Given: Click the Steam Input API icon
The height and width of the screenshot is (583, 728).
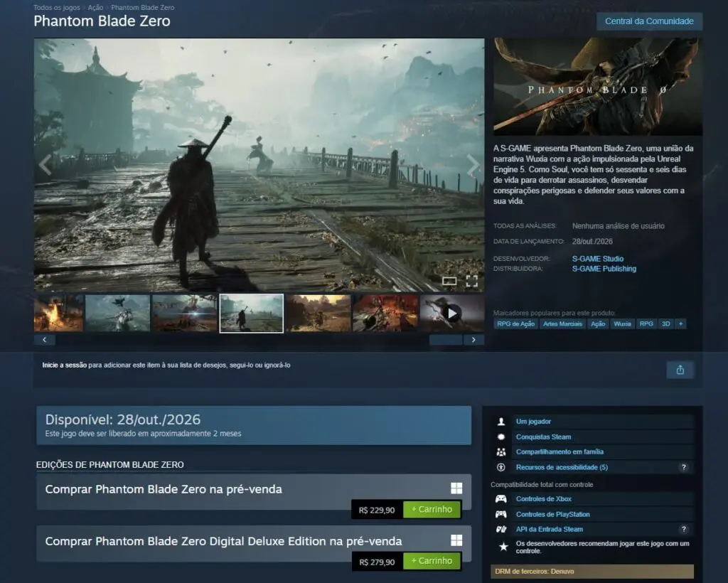Looking at the screenshot, I should 501,529.
